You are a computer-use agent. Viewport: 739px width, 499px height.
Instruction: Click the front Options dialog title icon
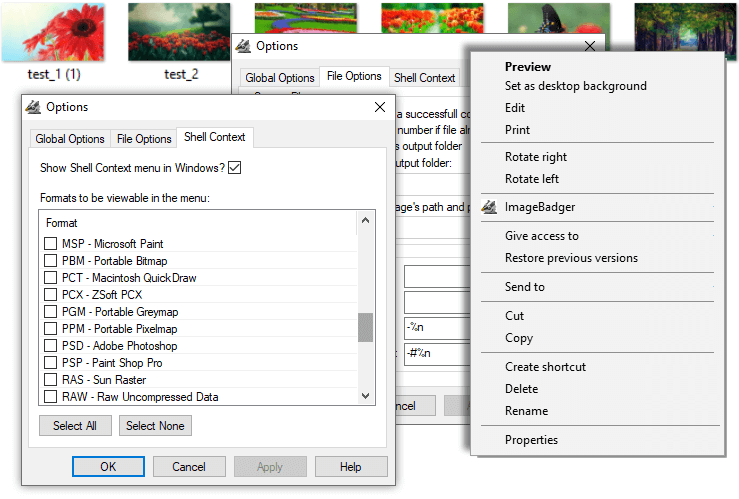[x=32, y=107]
